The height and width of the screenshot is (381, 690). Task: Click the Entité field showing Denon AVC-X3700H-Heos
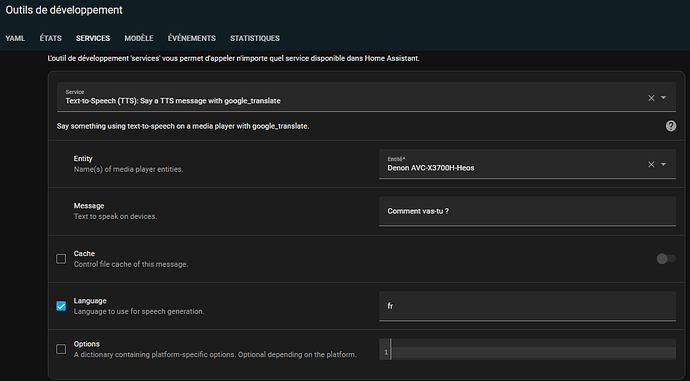click(x=527, y=164)
